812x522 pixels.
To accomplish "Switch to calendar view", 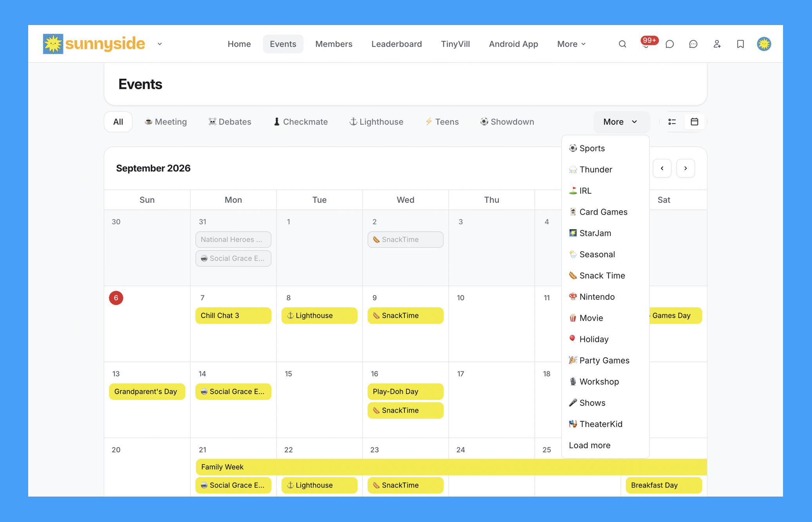I will click(695, 122).
